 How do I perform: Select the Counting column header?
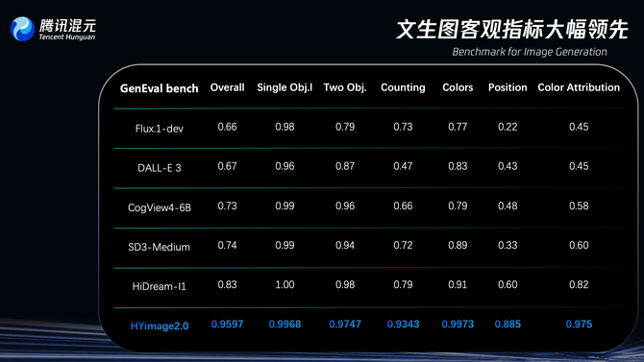tap(403, 87)
